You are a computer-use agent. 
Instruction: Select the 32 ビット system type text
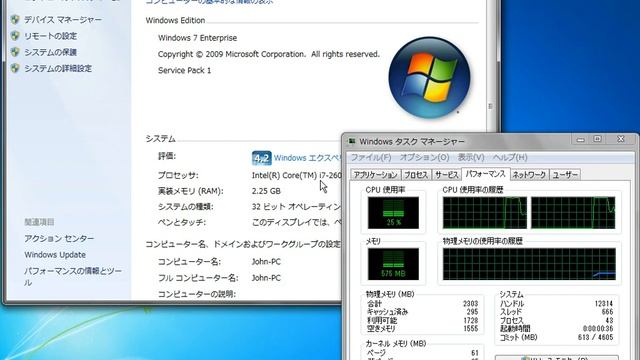point(297,207)
